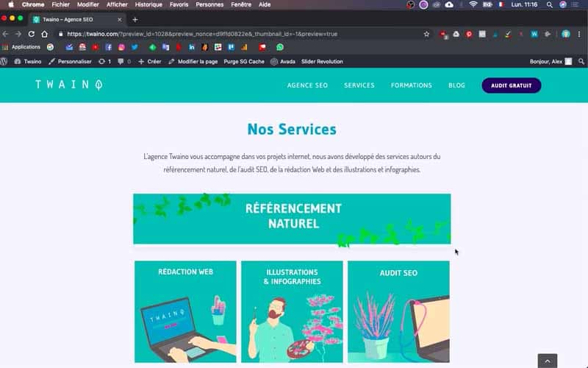Open the Historique menu
The image size is (588, 368).
[148, 4]
